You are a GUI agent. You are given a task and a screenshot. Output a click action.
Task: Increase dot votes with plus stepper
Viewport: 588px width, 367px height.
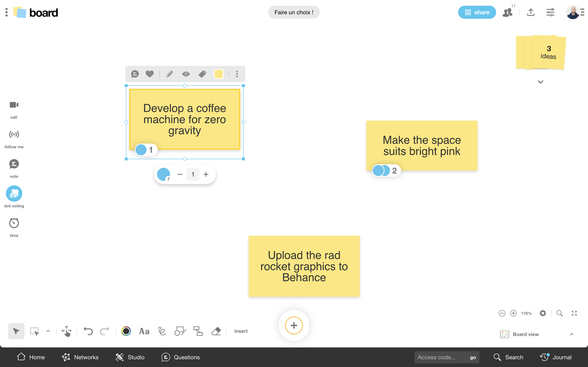click(206, 174)
